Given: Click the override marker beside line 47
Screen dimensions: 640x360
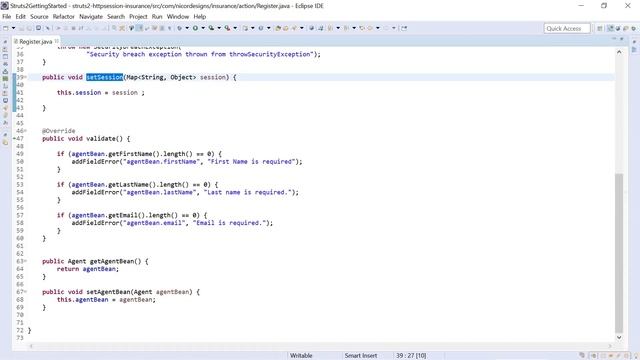Looking at the screenshot, I should pyautogui.click(x=15, y=139).
